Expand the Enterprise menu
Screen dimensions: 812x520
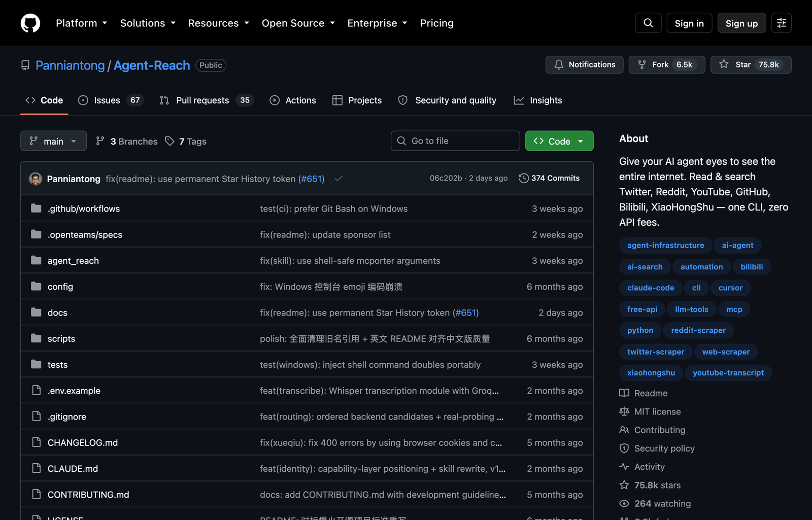point(377,23)
